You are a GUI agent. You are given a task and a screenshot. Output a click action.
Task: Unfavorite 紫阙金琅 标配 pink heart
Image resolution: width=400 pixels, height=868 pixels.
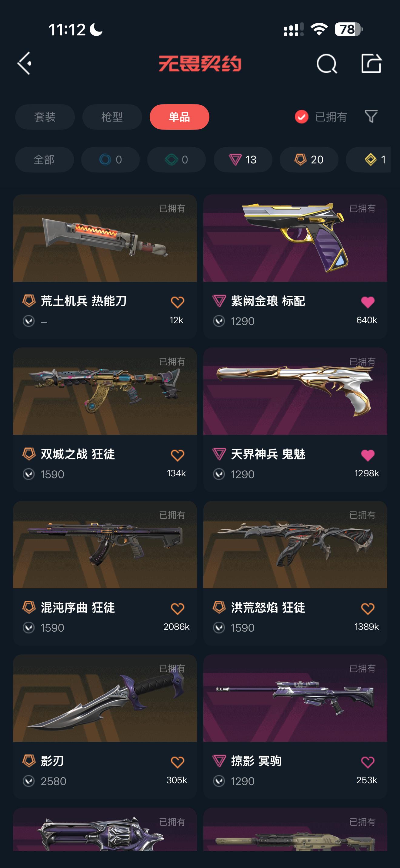(368, 302)
